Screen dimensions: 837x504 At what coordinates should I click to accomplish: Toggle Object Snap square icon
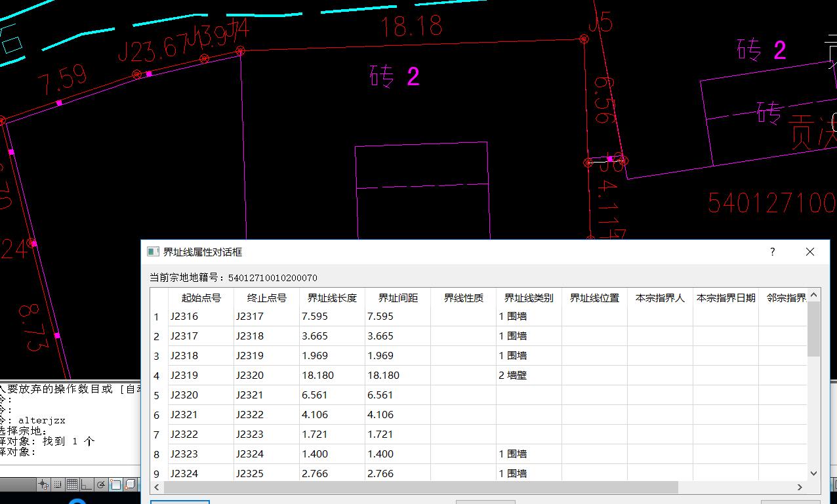tap(115, 484)
